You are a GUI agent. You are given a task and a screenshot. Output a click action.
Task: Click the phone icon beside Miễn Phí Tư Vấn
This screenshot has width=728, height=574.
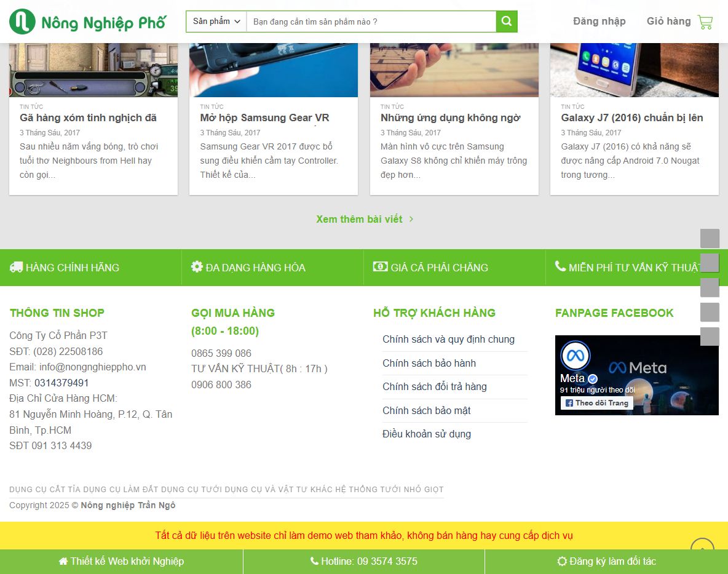tap(560, 266)
